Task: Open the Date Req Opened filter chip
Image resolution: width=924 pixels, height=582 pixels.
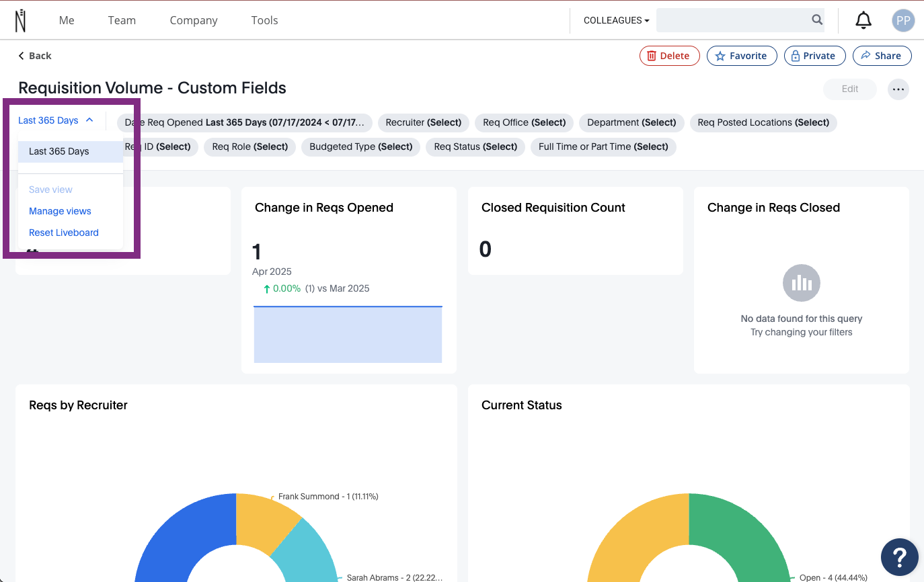Action: click(x=245, y=122)
